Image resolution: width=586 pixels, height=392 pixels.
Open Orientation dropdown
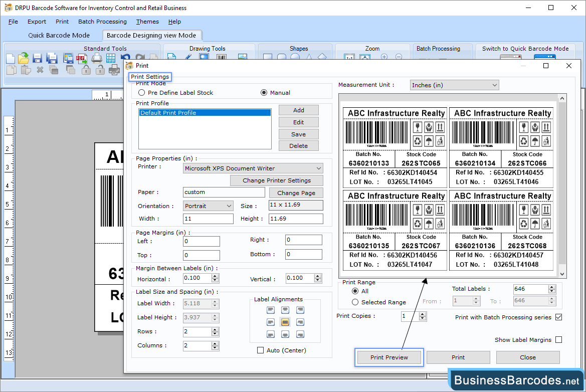point(208,206)
